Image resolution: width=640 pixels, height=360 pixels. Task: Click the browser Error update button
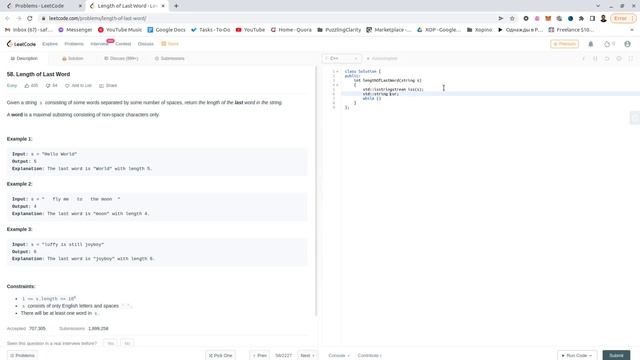coord(623,18)
